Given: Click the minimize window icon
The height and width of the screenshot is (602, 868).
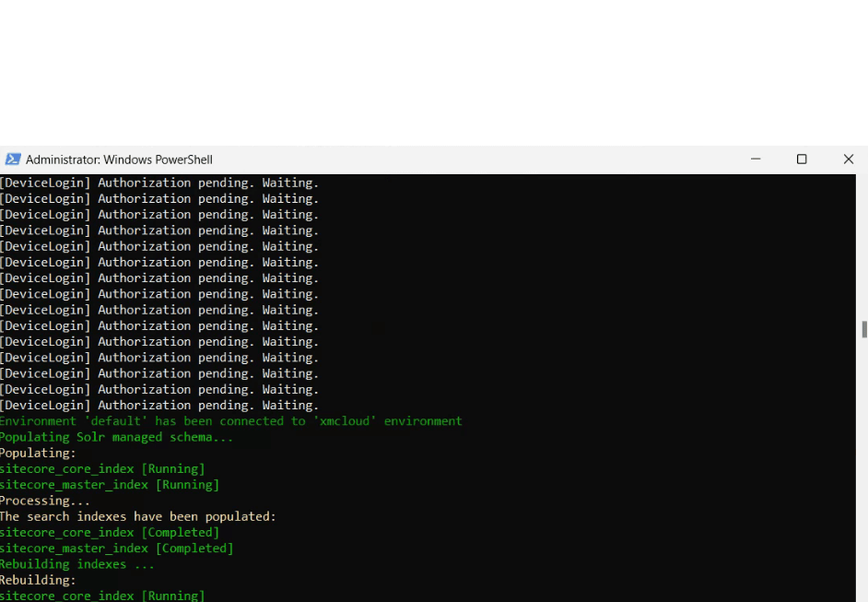Looking at the screenshot, I should tap(756, 159).
